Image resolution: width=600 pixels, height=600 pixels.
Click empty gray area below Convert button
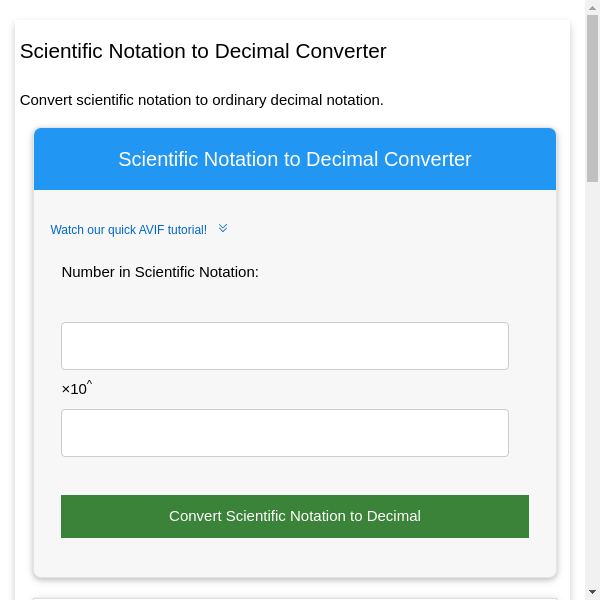click(294, 558)
